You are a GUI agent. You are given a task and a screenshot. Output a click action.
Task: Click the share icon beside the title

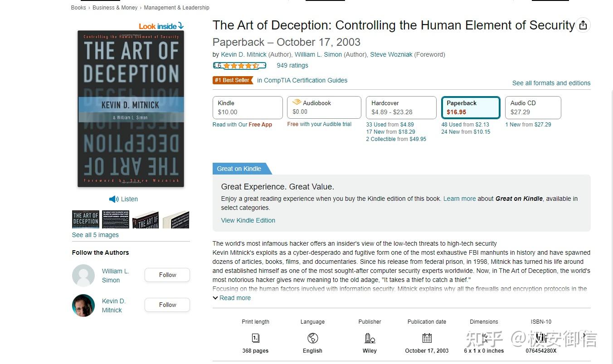point(583,25)
